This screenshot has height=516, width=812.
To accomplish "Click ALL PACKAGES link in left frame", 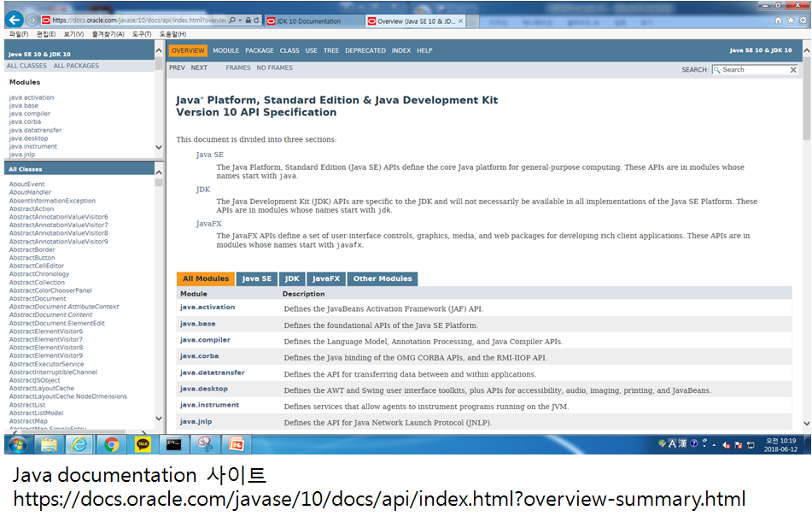I will [x=76, y=66].
